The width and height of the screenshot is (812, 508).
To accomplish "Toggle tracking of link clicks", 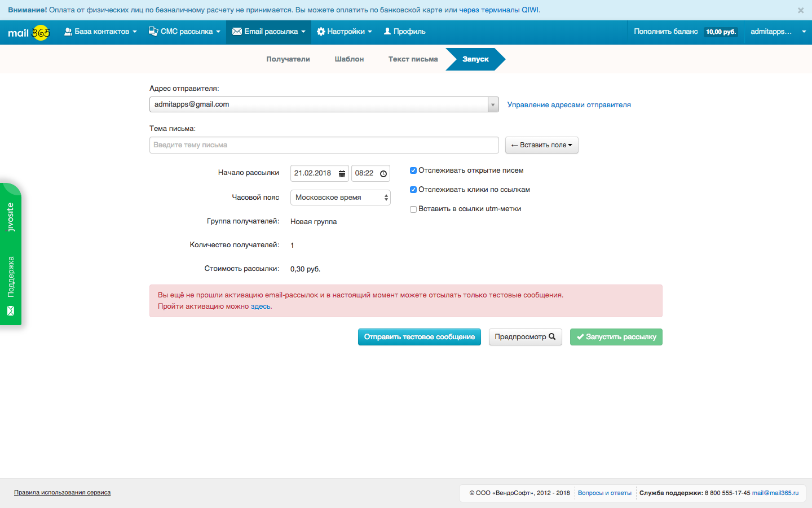I will pyautogui.click(x=413, y=190).
